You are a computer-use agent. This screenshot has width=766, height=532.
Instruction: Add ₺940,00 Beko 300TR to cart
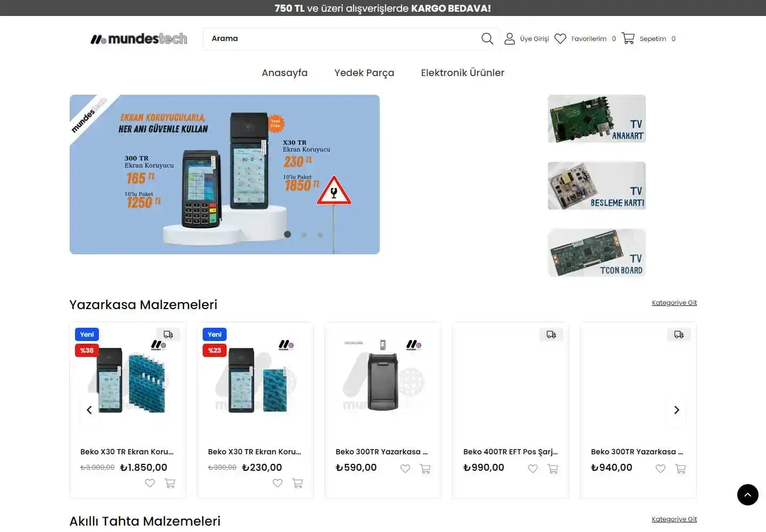680,469
